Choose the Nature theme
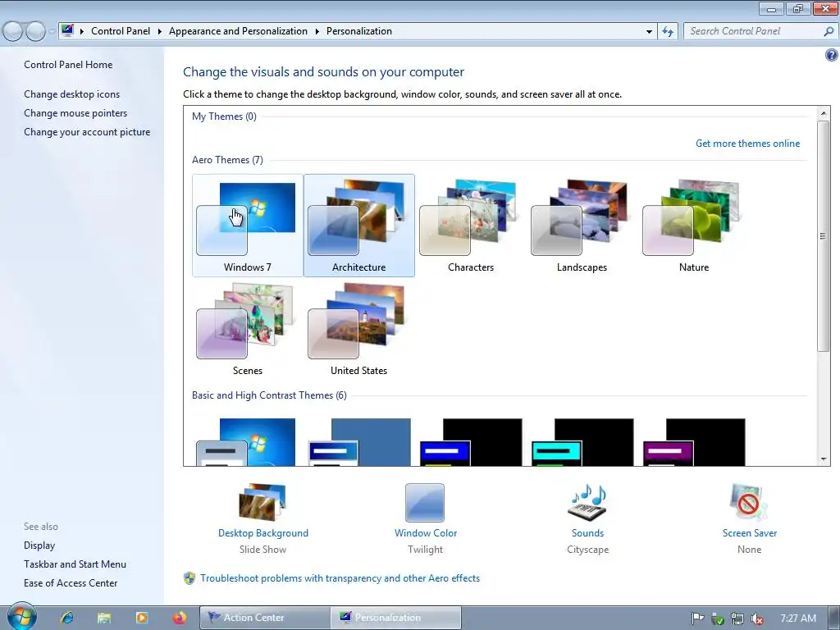Screen dimensions: 840x630 tap(693, 225)
